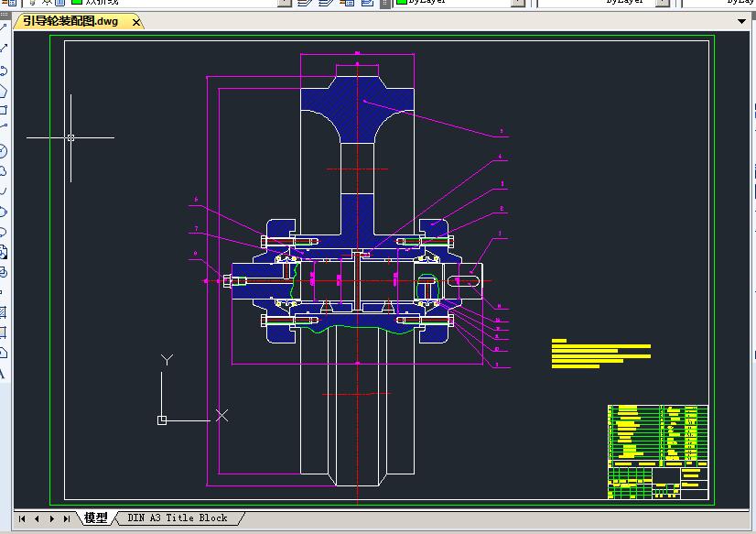Jump to the last layout tab

point(67,519)
